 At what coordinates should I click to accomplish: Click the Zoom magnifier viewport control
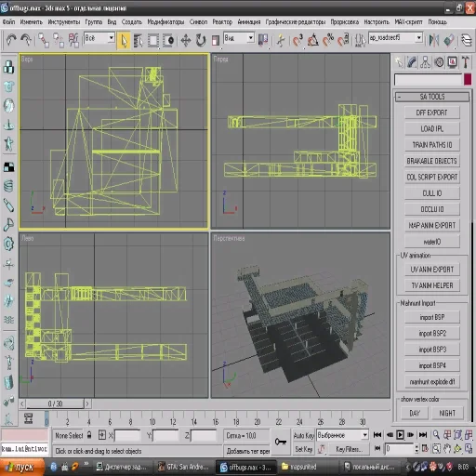pyautogui.click(x=436, y=435)
